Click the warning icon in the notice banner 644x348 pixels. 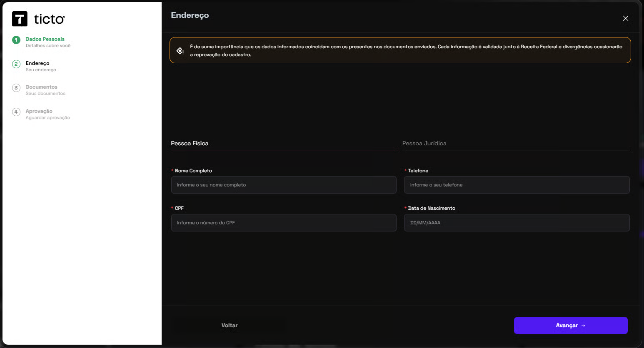pyautogui.click(x=180, y=51)
